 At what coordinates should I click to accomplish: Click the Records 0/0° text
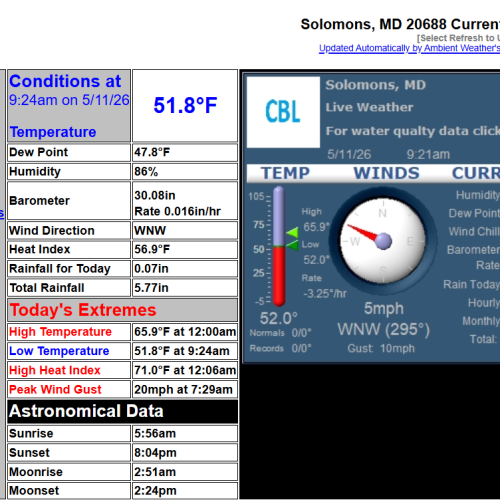click(x=280, y=348)
